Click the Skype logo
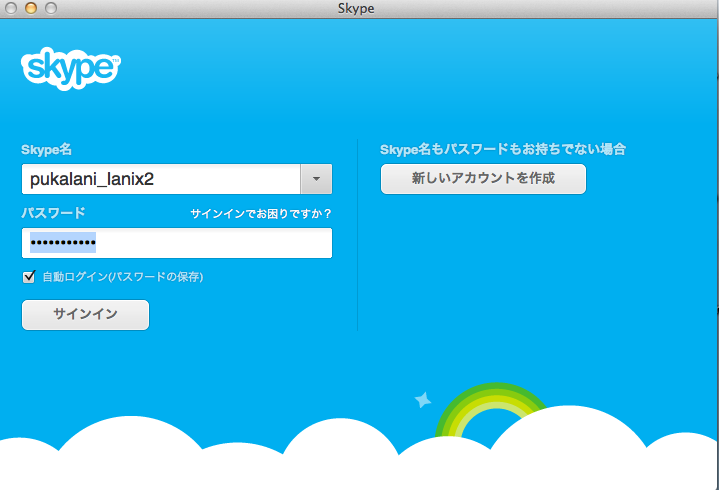Screen dimensions: 719x490 tap(71, 68)
